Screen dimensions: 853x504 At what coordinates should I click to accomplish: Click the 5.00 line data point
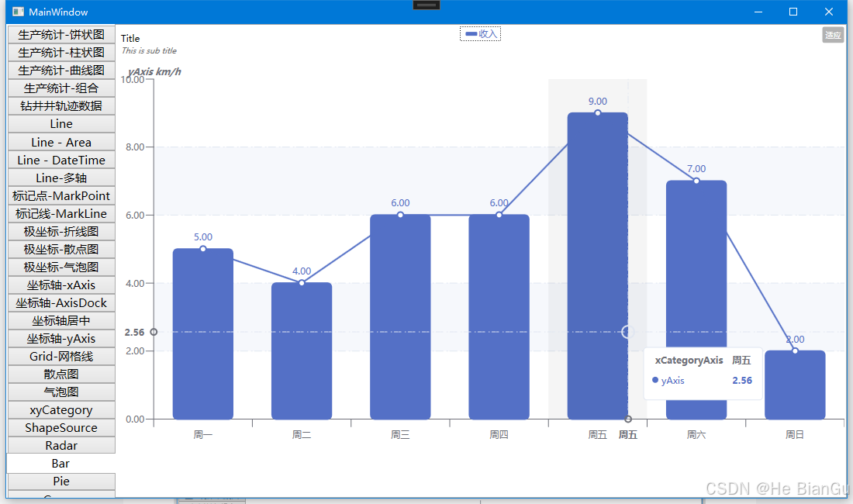[203, 248]
